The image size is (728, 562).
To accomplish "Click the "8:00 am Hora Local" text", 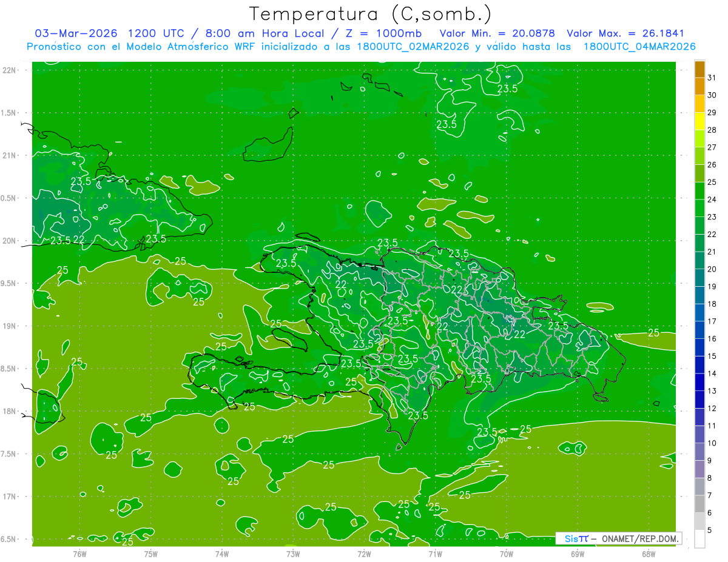I will coord(266,33).
